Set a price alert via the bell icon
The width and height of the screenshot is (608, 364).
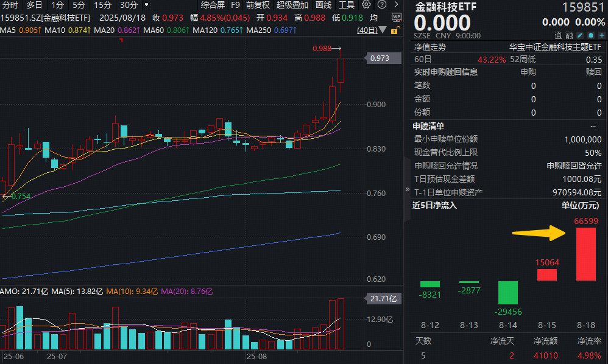point(591,35)
